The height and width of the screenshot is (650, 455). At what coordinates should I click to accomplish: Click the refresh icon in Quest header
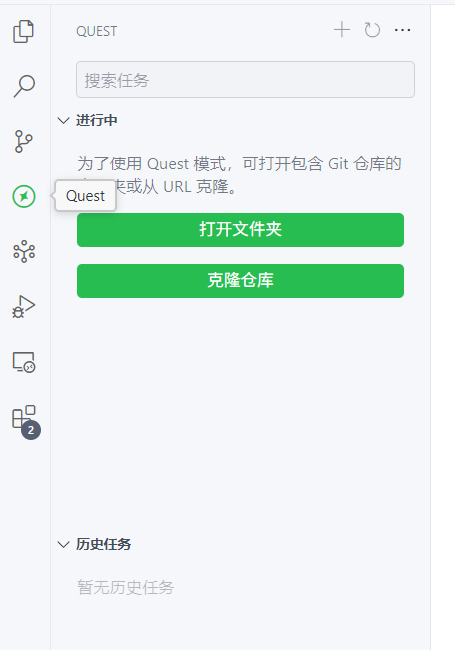(372, 30)
